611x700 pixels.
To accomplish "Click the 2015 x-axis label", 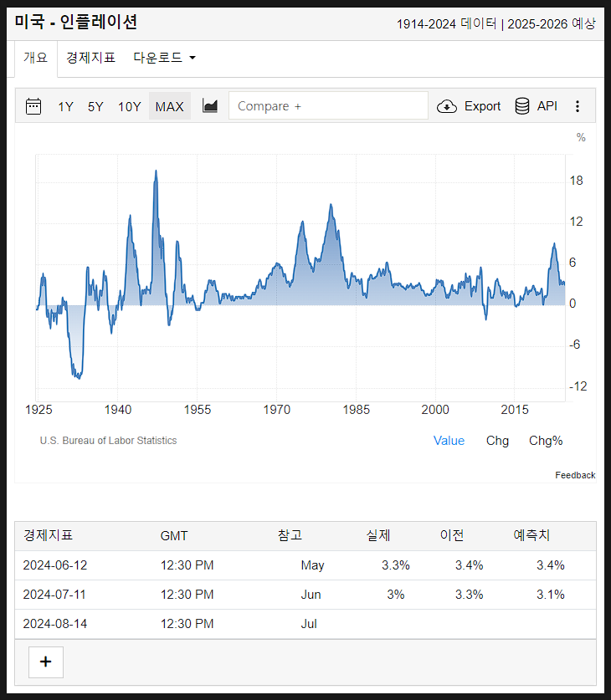I will tap(515, 410).
